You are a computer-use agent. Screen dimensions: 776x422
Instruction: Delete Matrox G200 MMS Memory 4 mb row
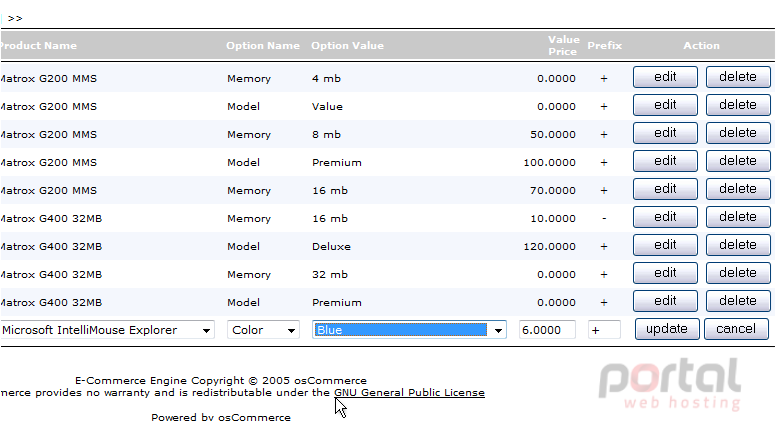tap(738, 77)
